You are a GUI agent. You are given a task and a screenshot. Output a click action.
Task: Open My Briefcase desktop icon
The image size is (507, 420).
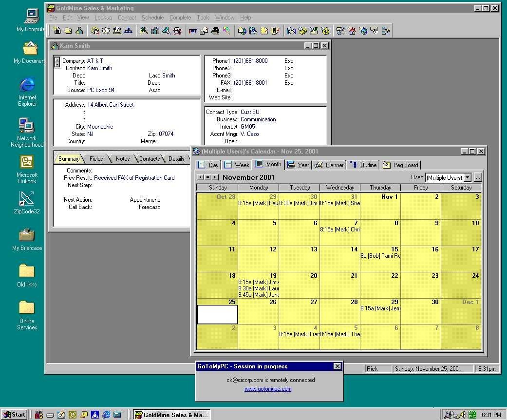pos(27,239)
